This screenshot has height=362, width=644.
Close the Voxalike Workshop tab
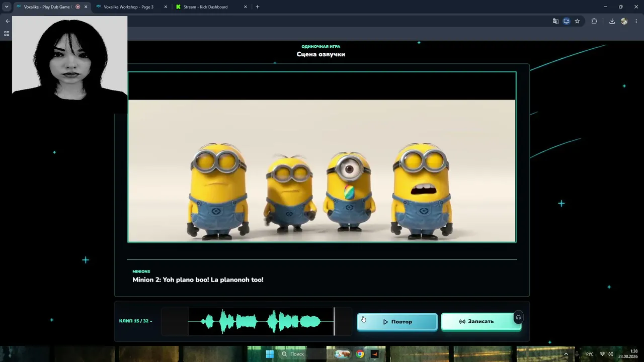pyautogui.click(x=166, y=7)
